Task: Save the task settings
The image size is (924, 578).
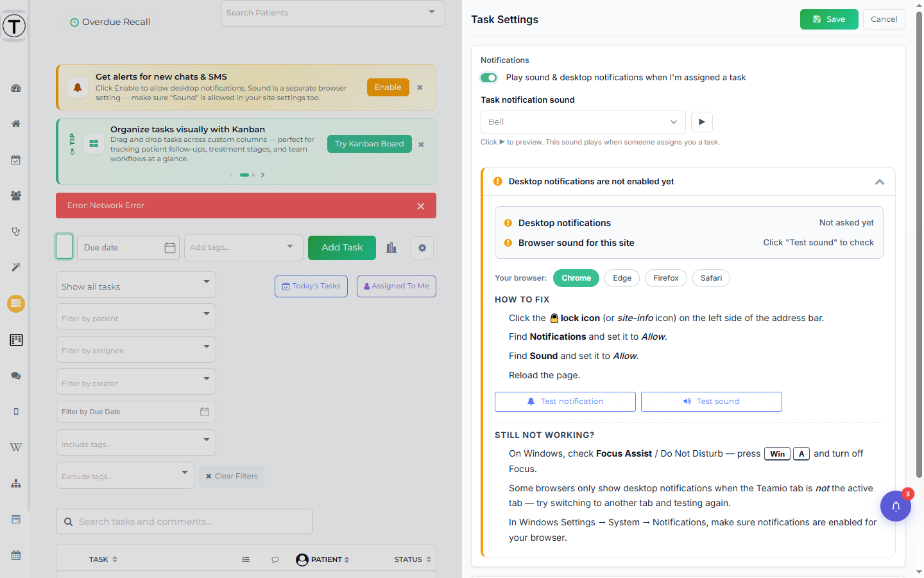Action: [829, 19]
